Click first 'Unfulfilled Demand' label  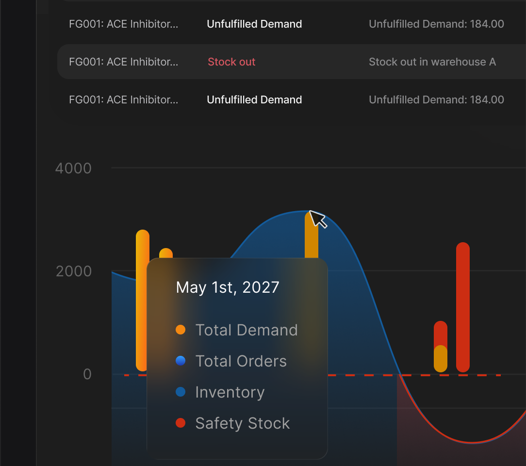click(x=254, y=24)
